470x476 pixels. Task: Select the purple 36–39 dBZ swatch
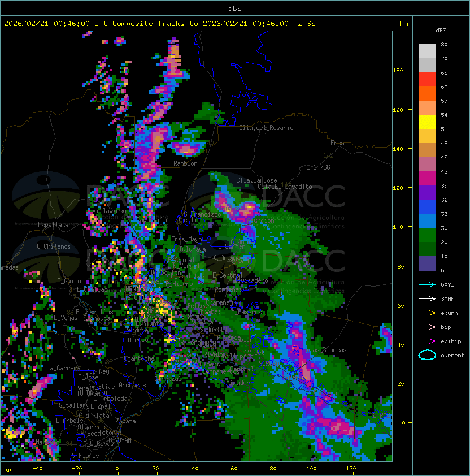427,193
